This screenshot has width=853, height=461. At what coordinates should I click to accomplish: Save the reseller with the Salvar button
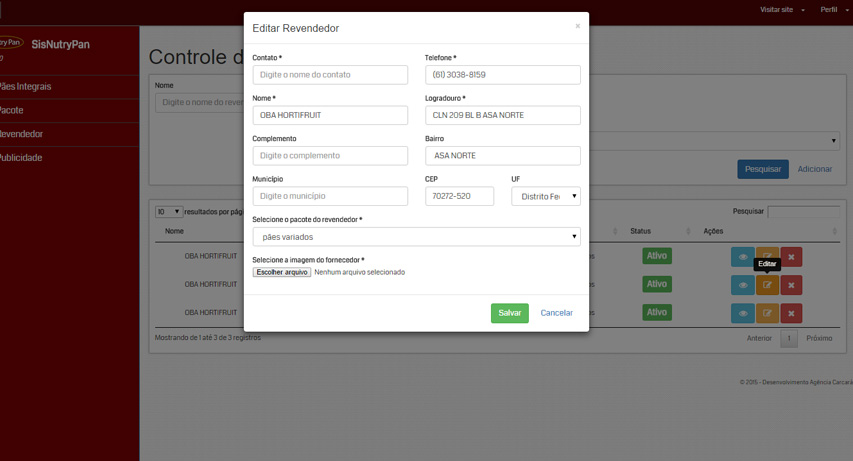pos(510,313)
